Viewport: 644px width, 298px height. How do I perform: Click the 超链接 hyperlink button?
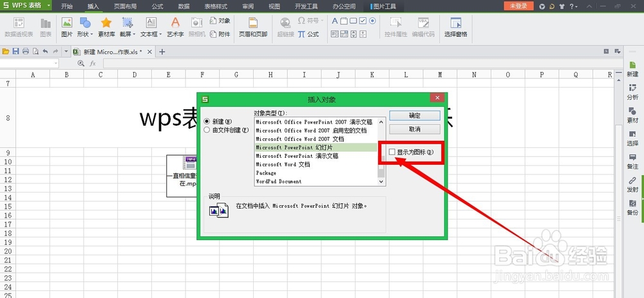(x=285, y=28)
